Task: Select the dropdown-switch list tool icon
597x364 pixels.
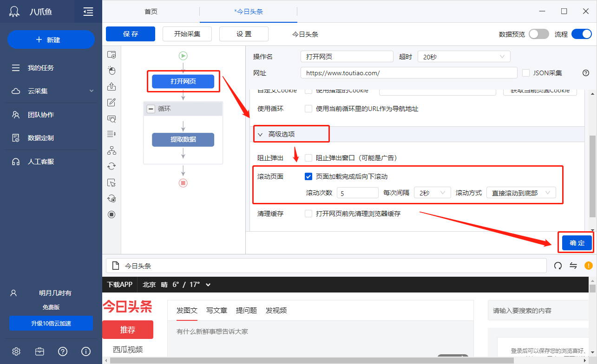Action: tap(112, 134)
